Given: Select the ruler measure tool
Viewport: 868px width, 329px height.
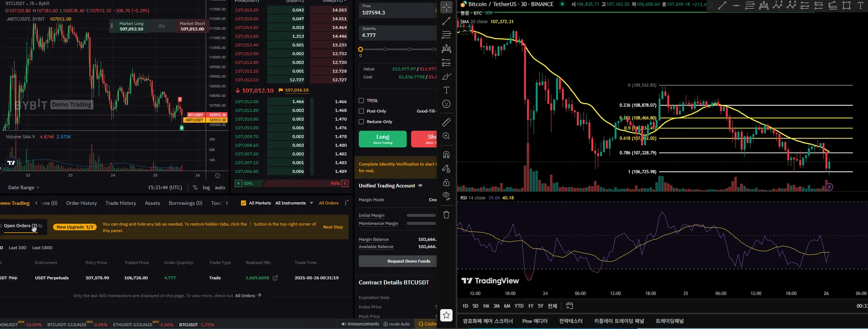Looking at the screenshot, I should pyautogui.click(x=446, y=122).
